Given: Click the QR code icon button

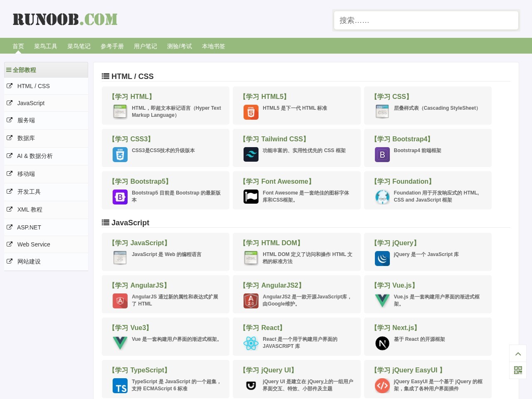Looking at the screenshot, I should click(x=517, y=370).
